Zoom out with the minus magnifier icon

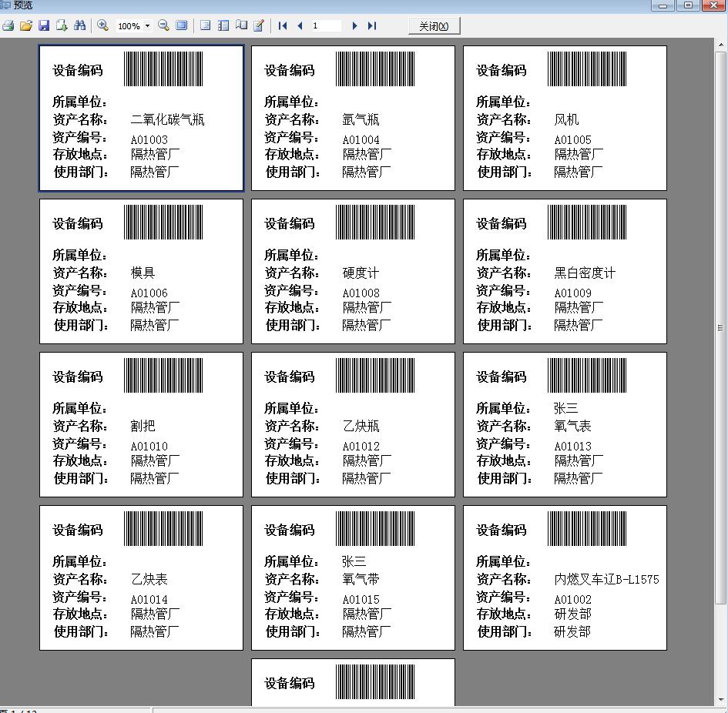[x=163, y=25]
